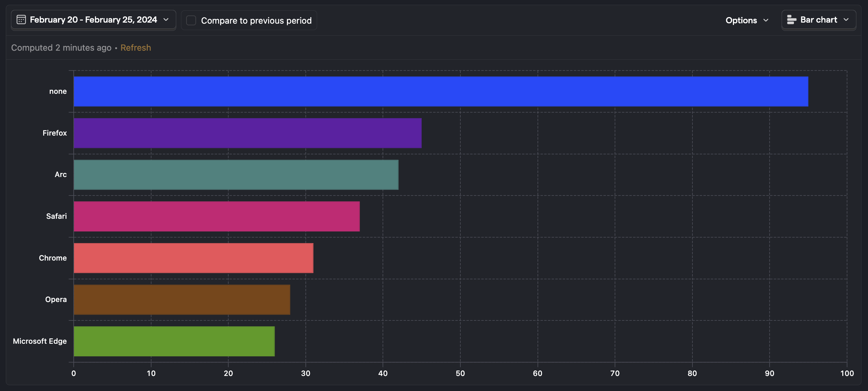Image resolution: width=868 pixels, height=391 pixels.
Task: Click the Compare to previous period label
Action: [x=256, y=21]
